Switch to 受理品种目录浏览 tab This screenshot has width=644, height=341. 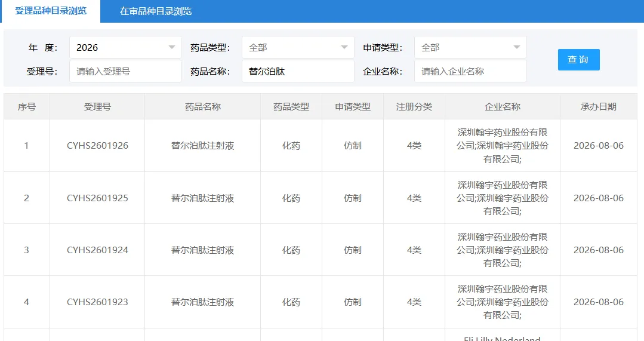pyautogui.click(x=51, y=11)
